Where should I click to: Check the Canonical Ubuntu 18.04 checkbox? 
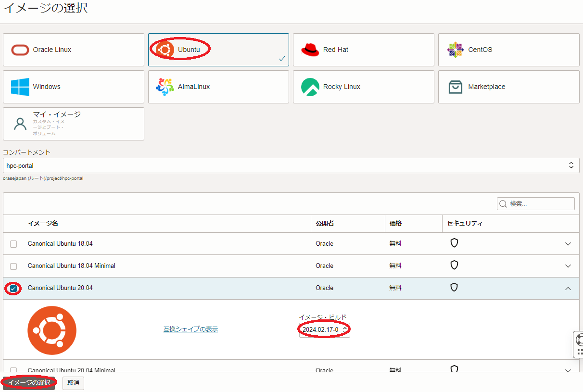click(x=13, y=244)
